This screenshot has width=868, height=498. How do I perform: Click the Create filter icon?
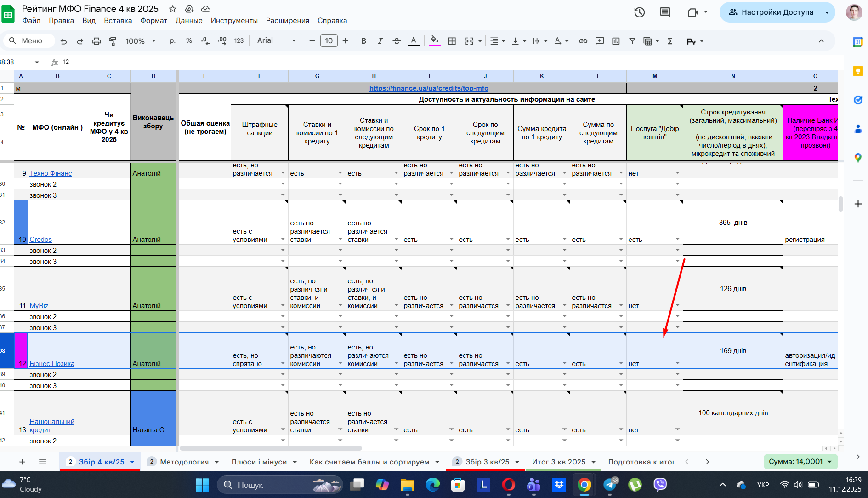point(632,41)
